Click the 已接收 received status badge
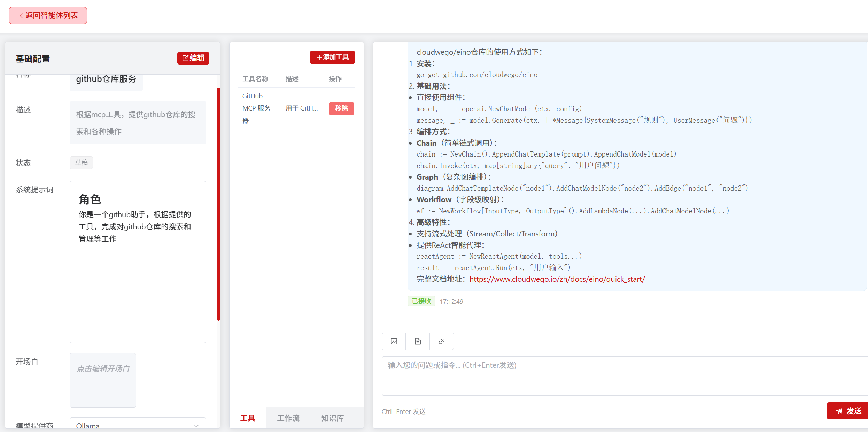The height and width of the screenshot is (432, 868). tap(421, 301)
